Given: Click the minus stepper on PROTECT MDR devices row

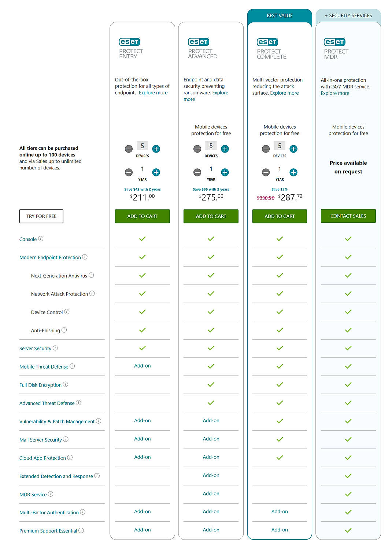Looking at the screenshot, I should coord(334,149).
